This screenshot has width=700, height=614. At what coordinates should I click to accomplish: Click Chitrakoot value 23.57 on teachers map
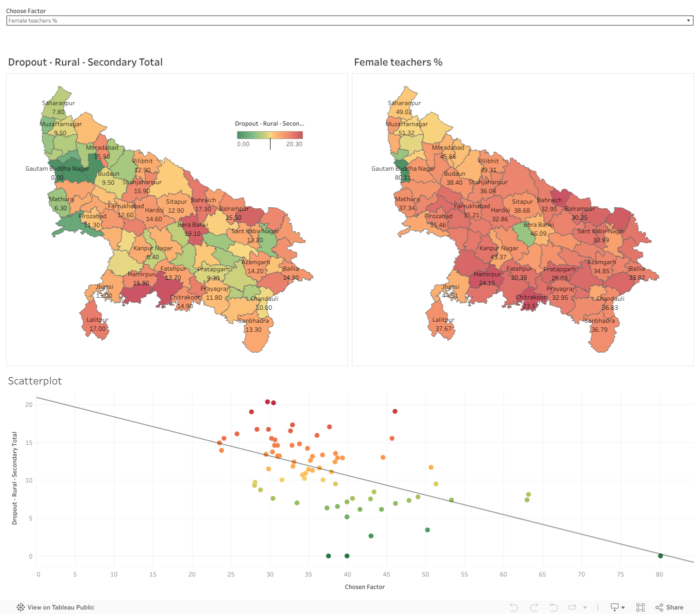531,306
